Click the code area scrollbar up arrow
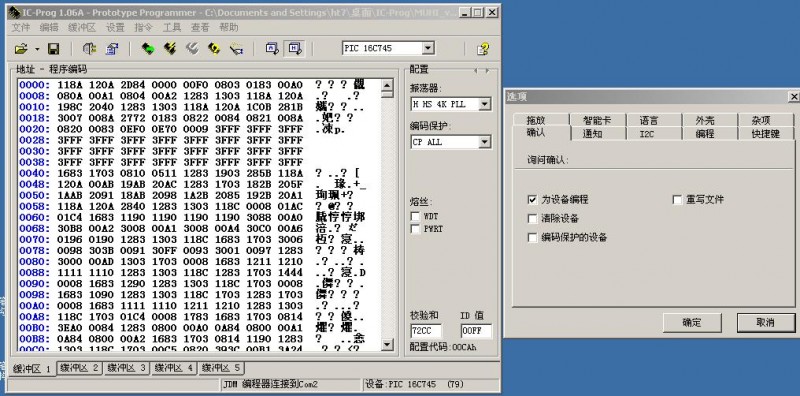This screenshot has width=800, height=396. 387,85
